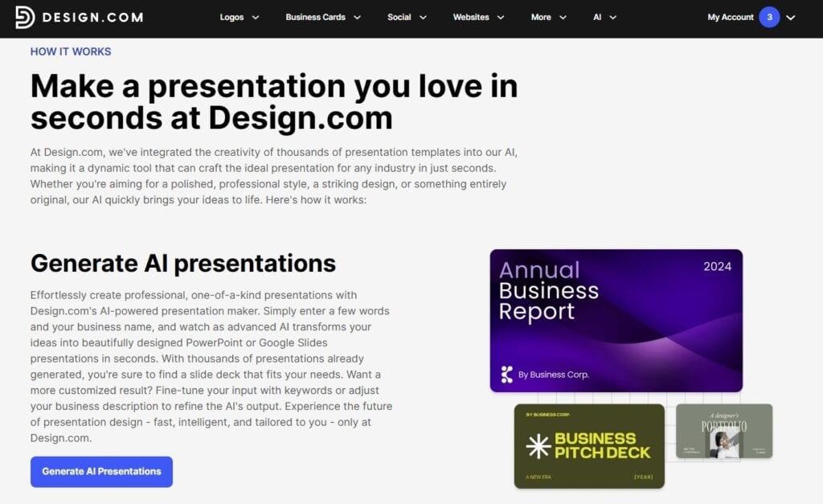
Task: Expand the chevron next to Logos
Action: pos(256,18)
